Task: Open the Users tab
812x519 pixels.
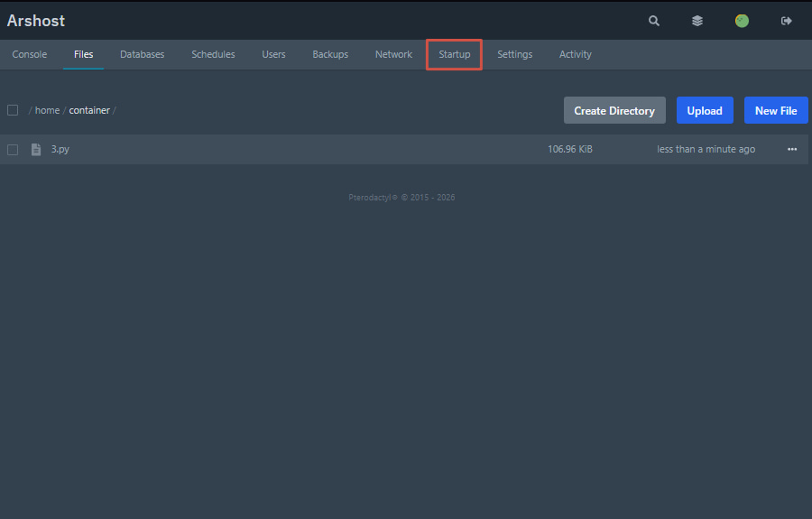Action: (x=273, y=54)
